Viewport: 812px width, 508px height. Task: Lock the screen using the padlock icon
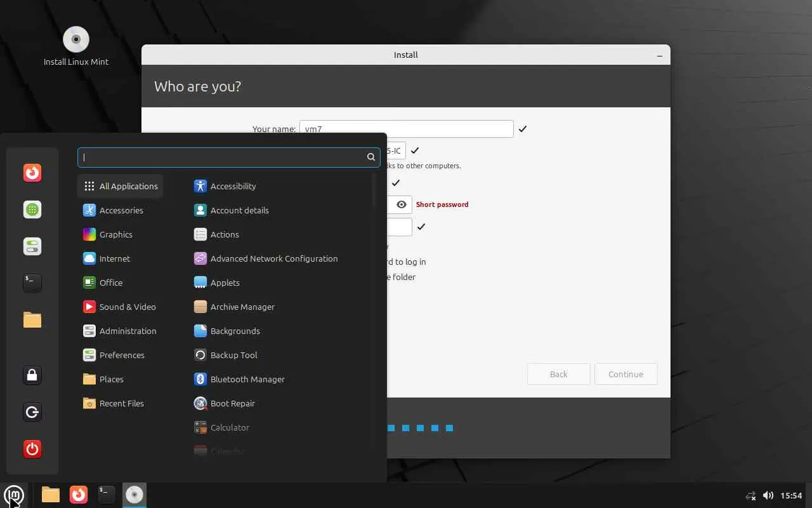tap(32, 375)
